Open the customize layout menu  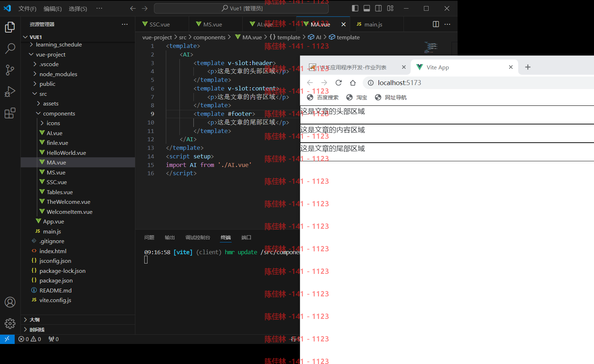click(x=390, y=8)
